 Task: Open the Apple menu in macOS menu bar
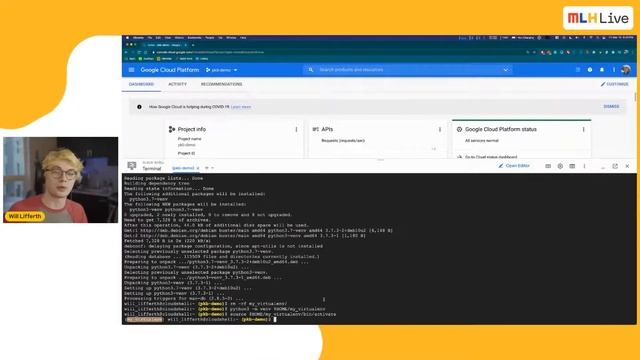point(127,38)
